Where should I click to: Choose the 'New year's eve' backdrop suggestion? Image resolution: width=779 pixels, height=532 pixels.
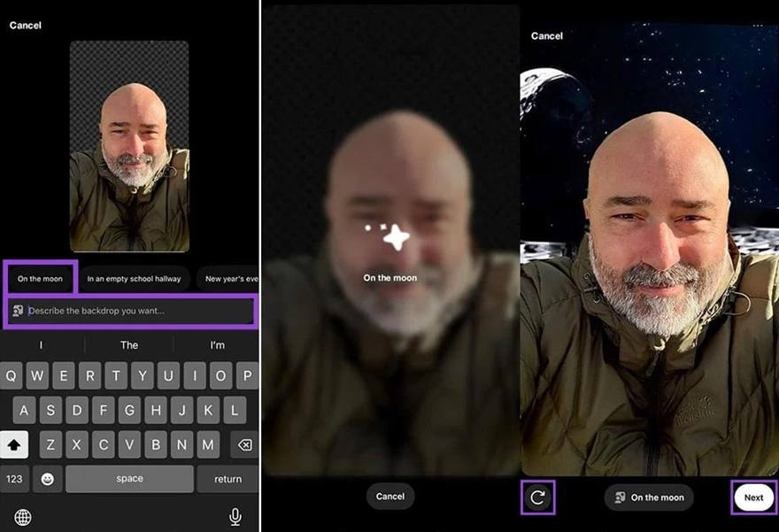pos(228,279)
